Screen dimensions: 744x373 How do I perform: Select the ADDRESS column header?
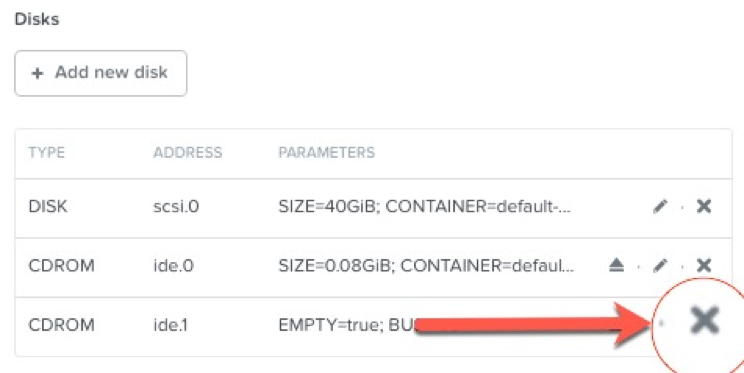(x=187, y=152)
